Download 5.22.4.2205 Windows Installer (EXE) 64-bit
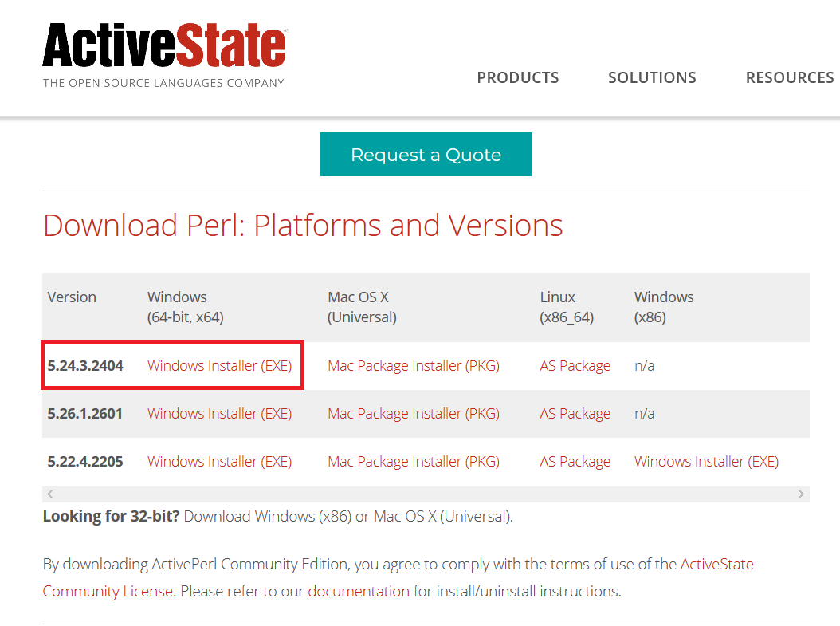The height and width of the screenshot is (626, 840). [x=220, y=462]
